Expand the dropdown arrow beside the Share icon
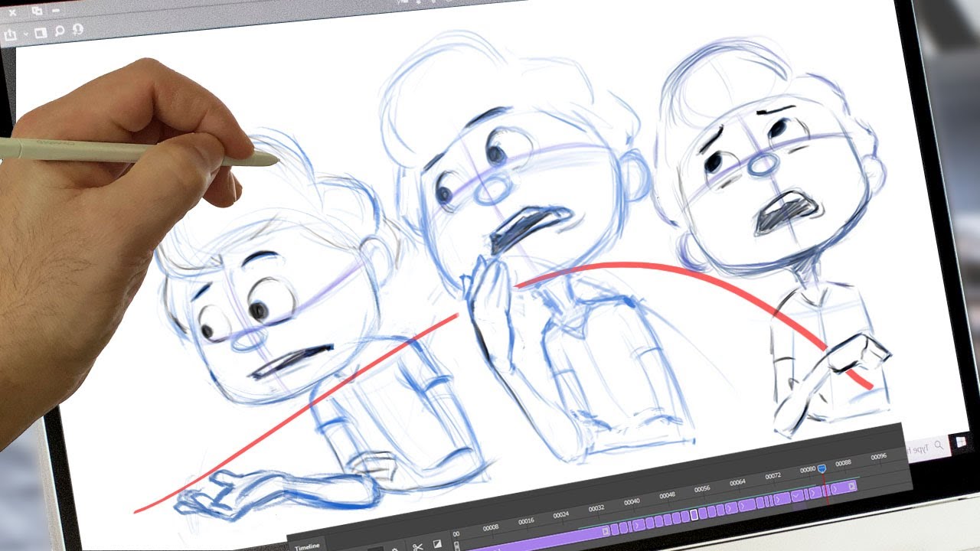Image resolution: width=980 pixels, height=551 pixels. tap(25, 34)
